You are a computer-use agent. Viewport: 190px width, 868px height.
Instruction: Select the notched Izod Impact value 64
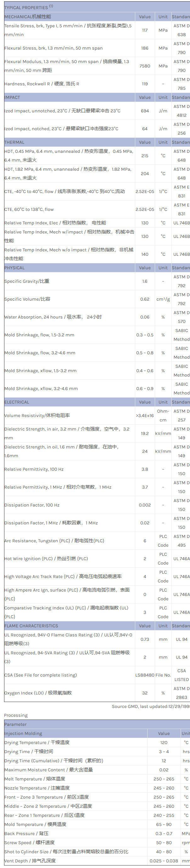145,129
